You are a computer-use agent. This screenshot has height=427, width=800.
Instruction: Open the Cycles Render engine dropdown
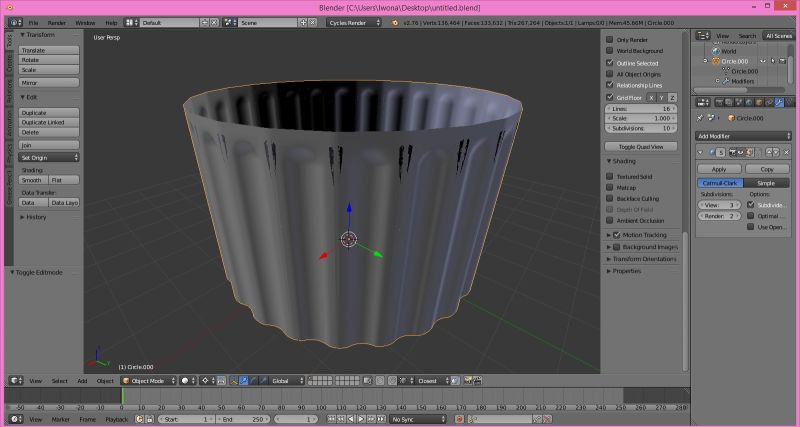point(354,22)
